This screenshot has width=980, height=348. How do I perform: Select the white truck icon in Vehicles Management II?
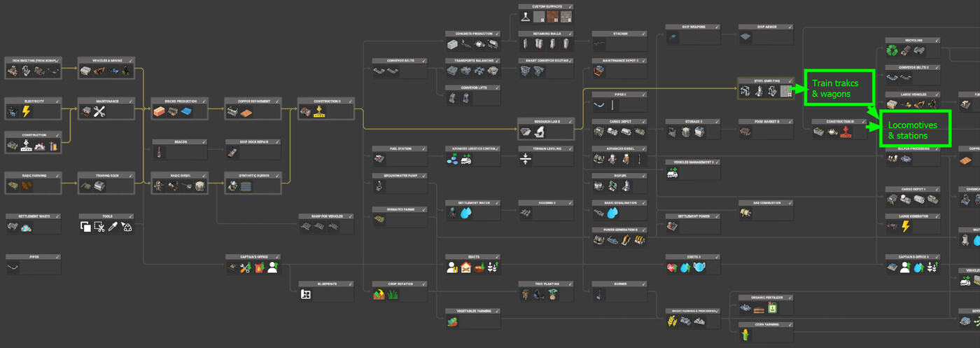coord(672,172)
